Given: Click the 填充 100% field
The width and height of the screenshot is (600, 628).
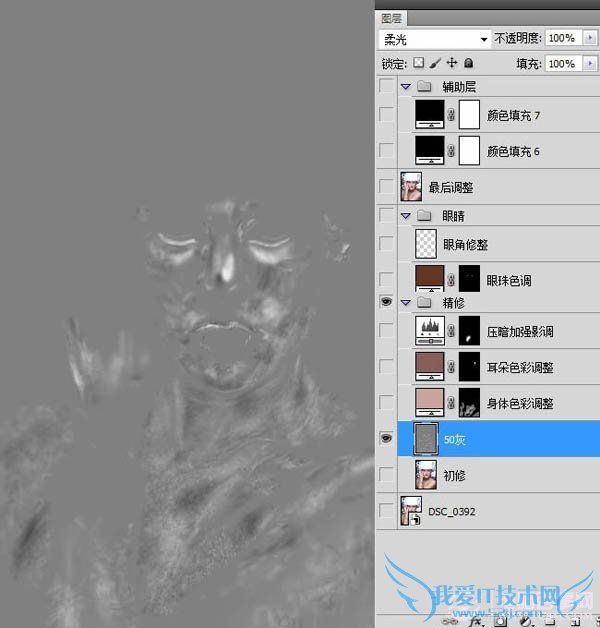Looking at the screenshot, I should (564, 63).
